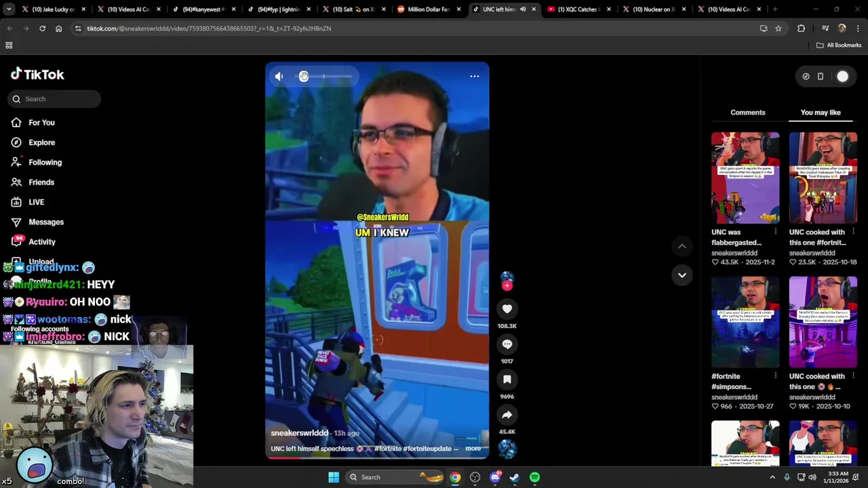
Task: Open comments via the speech bubble icon
Action: tap(507, 344)
